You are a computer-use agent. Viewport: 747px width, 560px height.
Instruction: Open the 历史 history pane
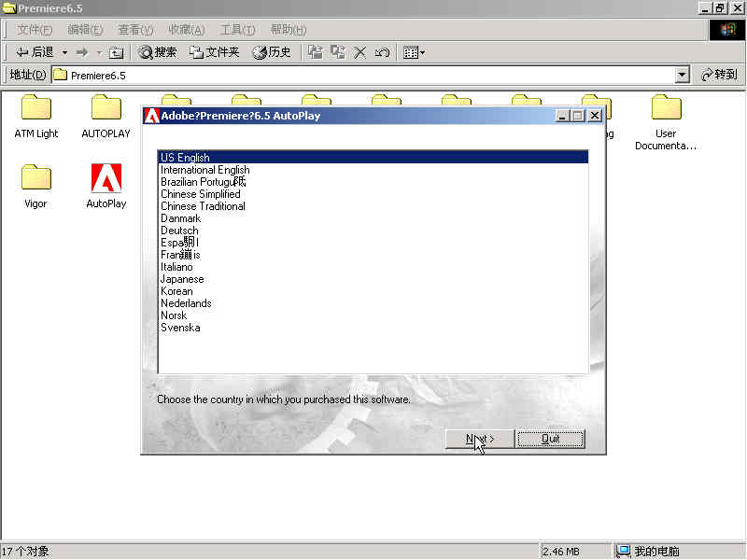(272, 52)
